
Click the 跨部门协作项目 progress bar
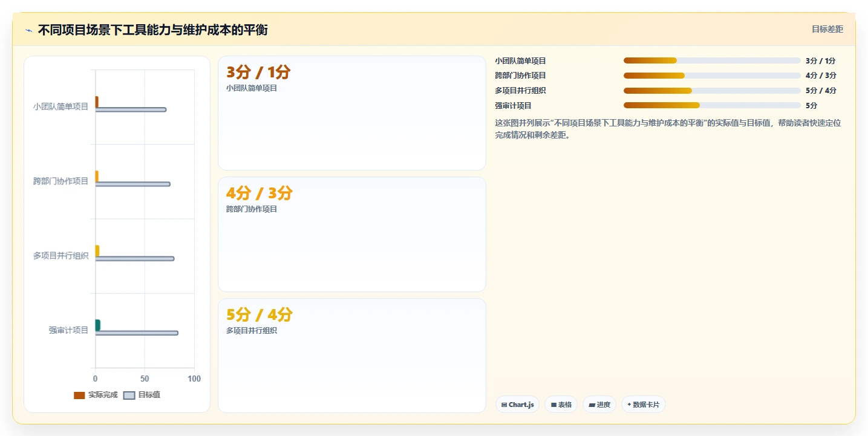point(712,76)
